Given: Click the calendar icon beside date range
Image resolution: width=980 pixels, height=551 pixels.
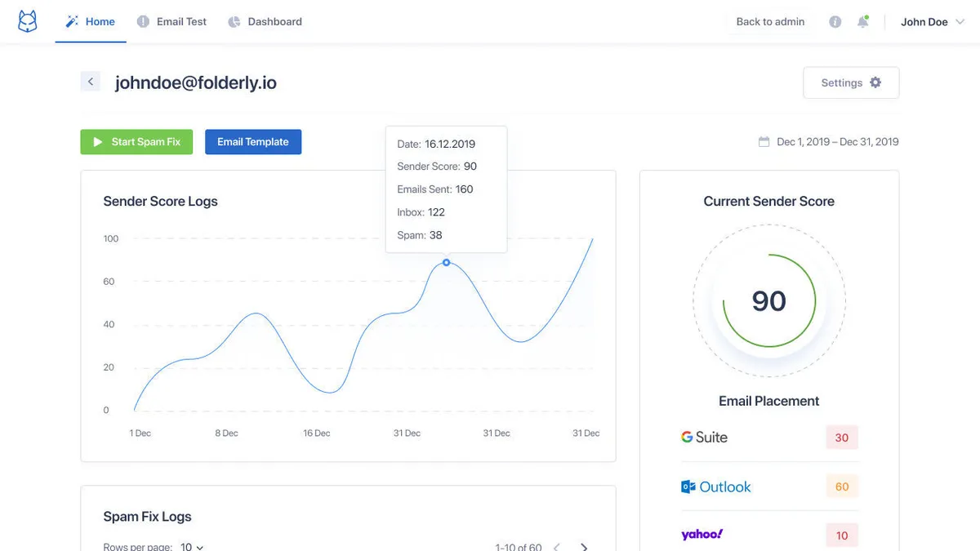Looking at the screenshot, I should coord(764,142).
